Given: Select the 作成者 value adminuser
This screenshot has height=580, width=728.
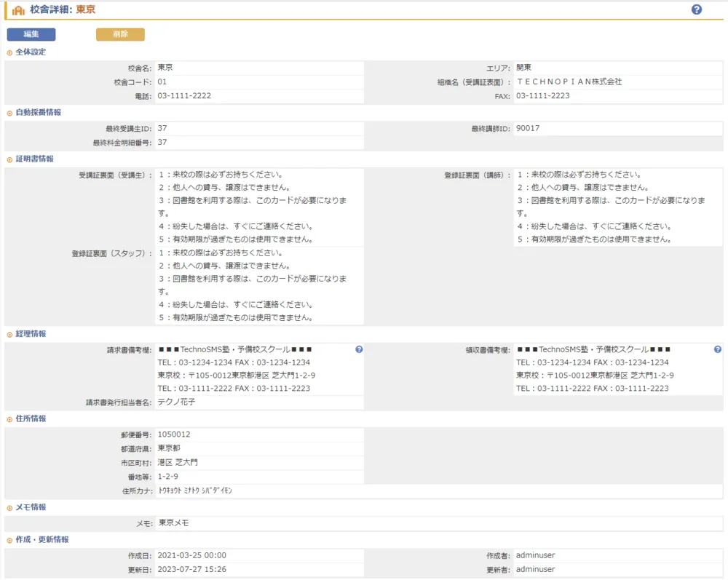Looking at the screenshot, I should [x=535, y=556].
